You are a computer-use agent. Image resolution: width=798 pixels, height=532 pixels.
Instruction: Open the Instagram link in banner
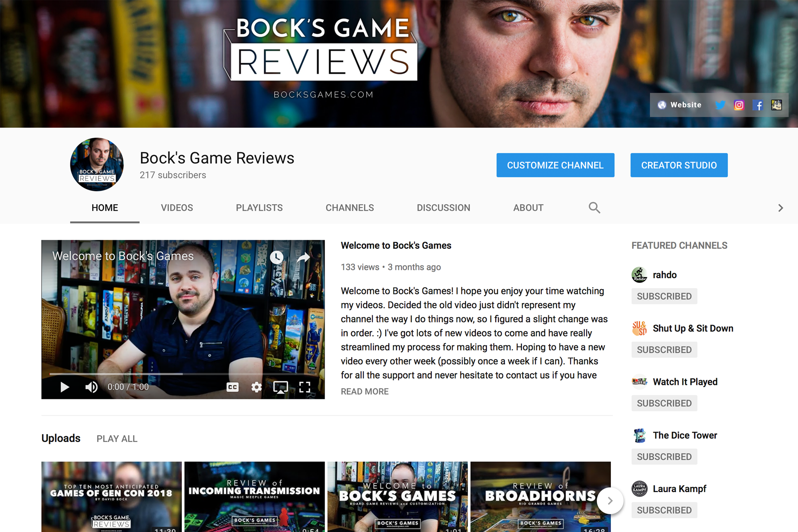click(x=739, y=105)
